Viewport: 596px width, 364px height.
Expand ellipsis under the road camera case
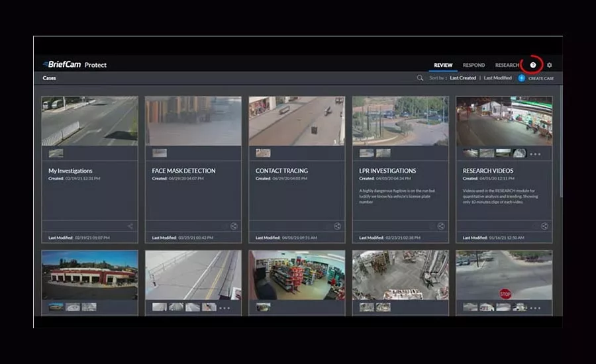click(224, 308)
